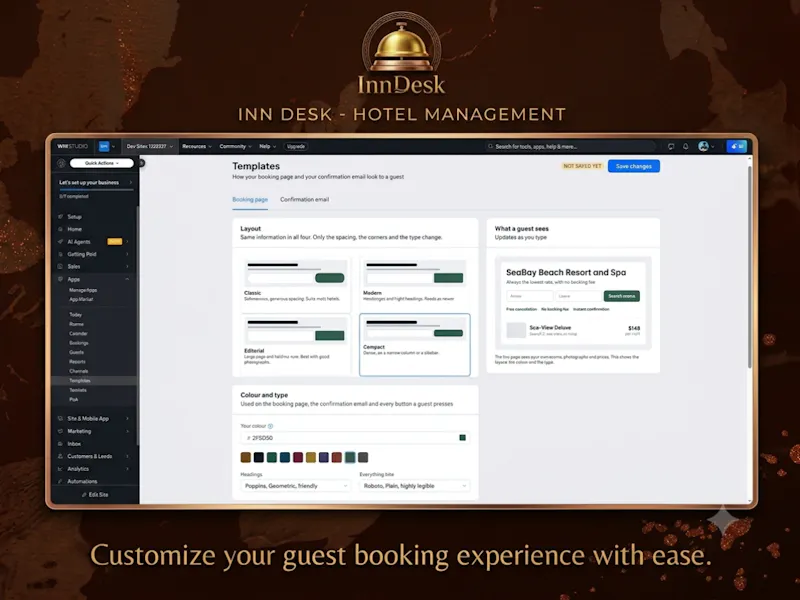The width and height of the screenshot is (800, 600).
Task: Click the top search bar field
Action: [570, 146]
